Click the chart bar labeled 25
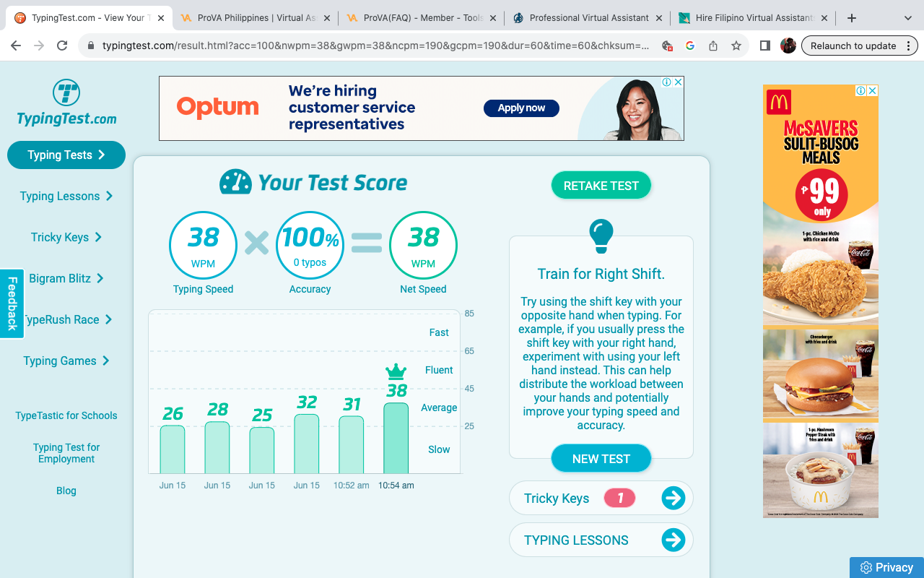924x578 pixels. 262,450
